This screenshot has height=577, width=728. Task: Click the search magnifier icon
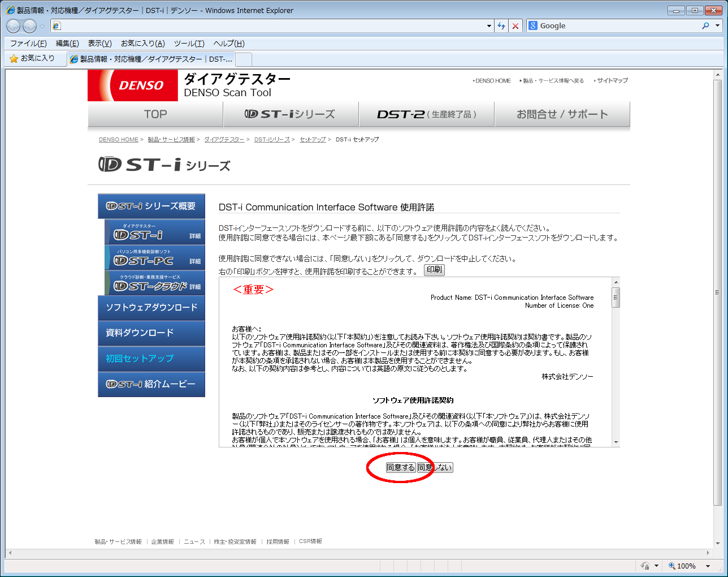pyautogui.click(x=705, y=26)
